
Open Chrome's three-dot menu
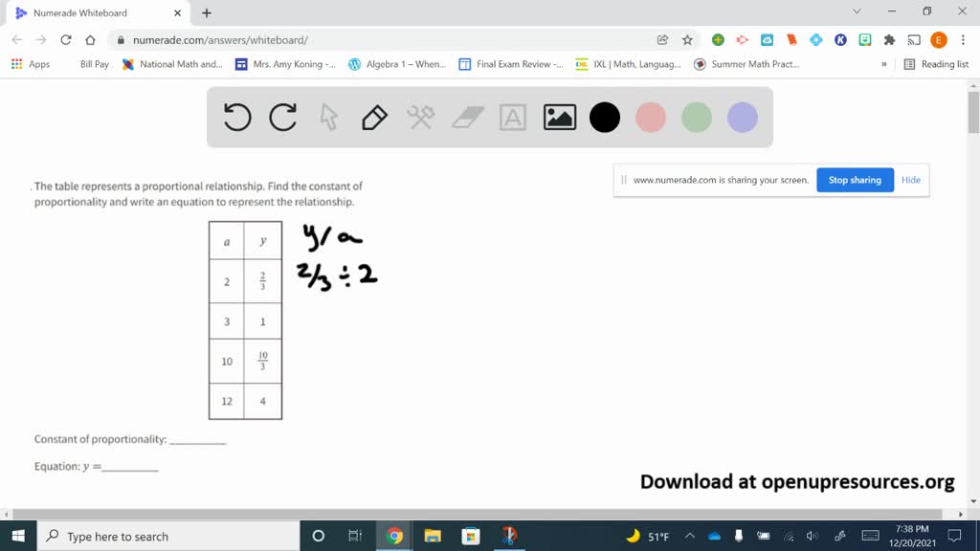click(x=963, y=41)
